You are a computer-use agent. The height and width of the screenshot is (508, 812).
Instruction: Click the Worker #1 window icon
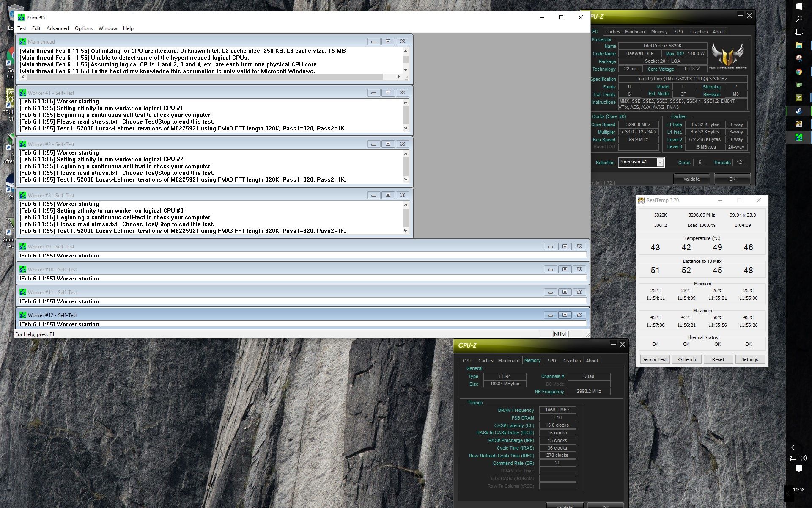point(23,93)
